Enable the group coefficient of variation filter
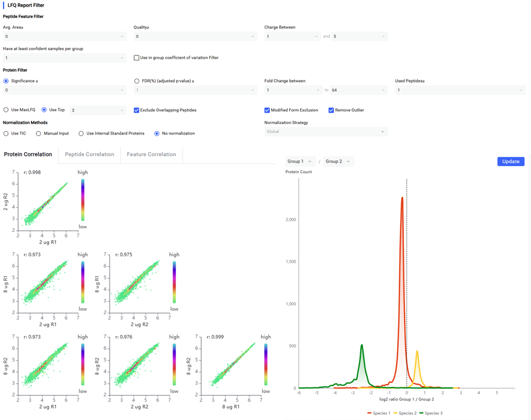531x420 pixels. click(136, 58)
